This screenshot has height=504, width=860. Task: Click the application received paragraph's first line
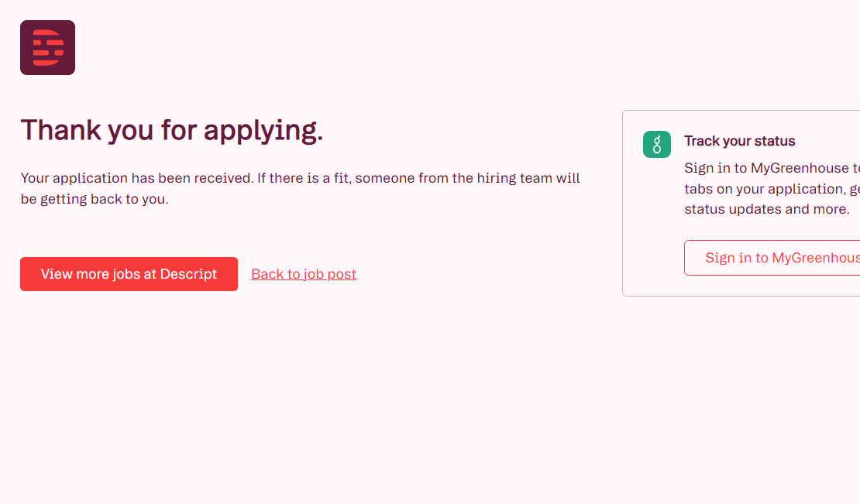pos(300,178)
